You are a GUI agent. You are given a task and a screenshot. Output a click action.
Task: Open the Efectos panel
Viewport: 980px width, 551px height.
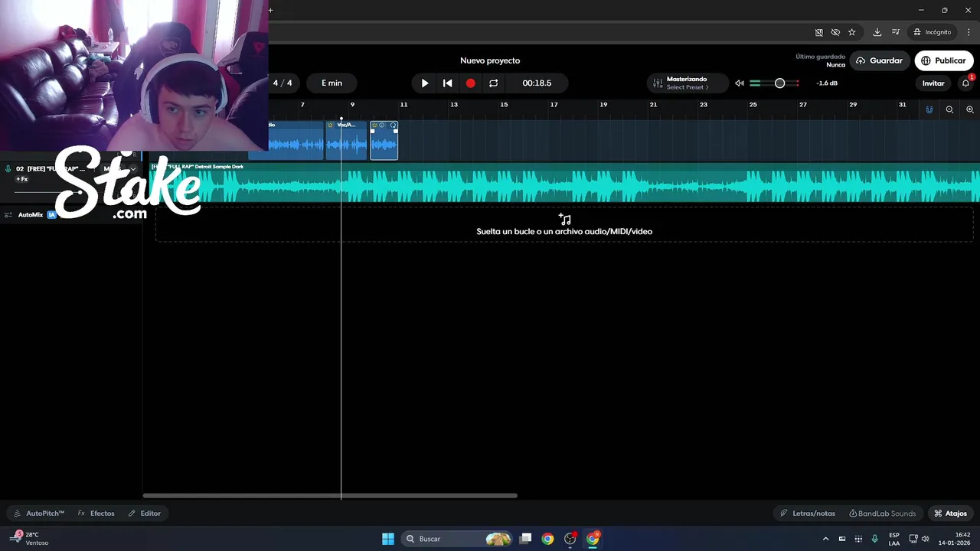tap(96, 514)
